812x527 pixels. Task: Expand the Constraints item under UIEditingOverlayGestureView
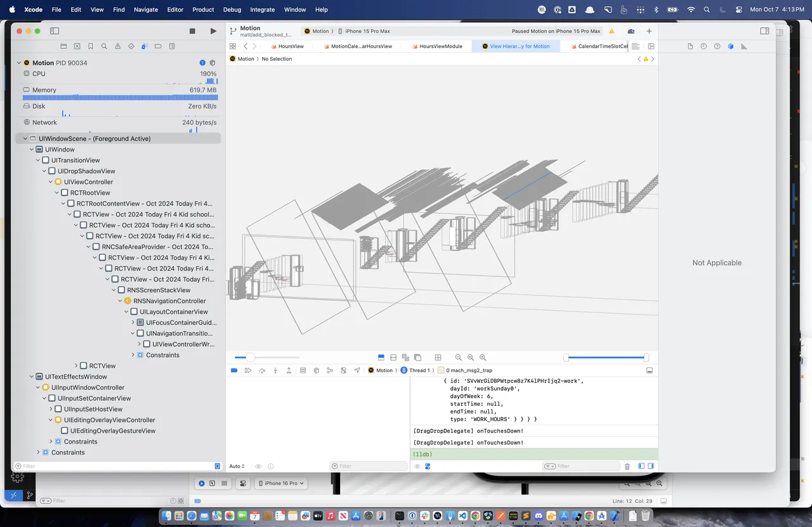coord(51,441)
